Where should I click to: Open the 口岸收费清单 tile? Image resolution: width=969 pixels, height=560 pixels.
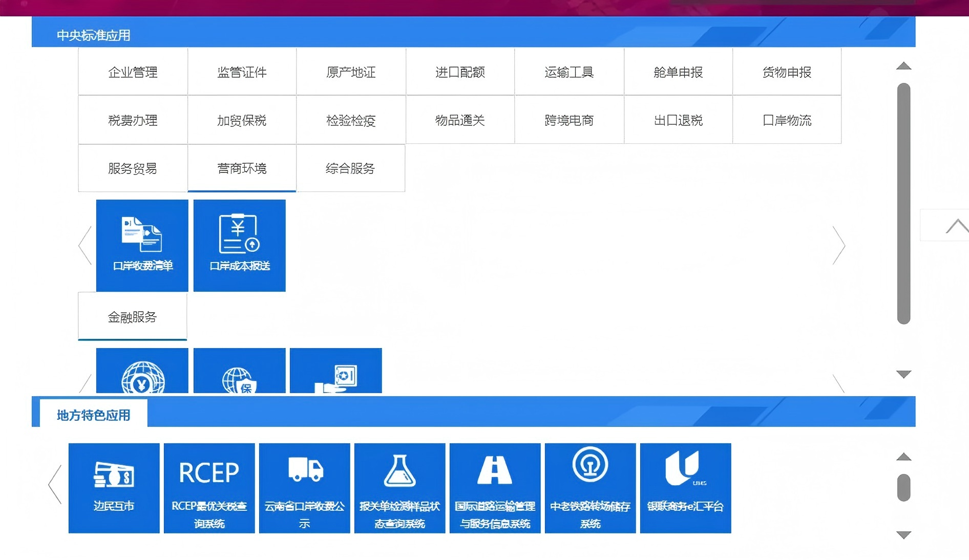point(142,245)
